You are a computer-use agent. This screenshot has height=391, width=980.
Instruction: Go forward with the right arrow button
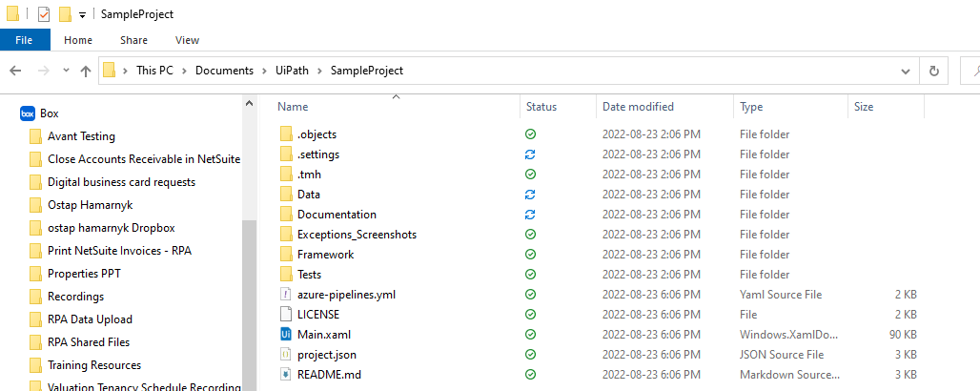[x=43, y=71]
